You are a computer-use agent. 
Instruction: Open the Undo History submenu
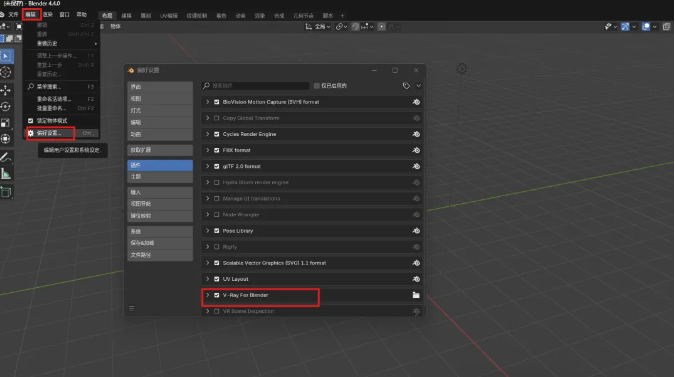pos(62,43)
